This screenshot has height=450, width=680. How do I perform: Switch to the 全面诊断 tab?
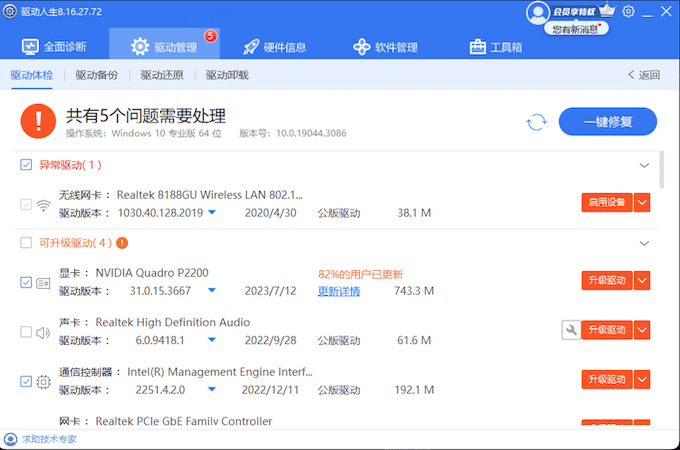[54, 47]
